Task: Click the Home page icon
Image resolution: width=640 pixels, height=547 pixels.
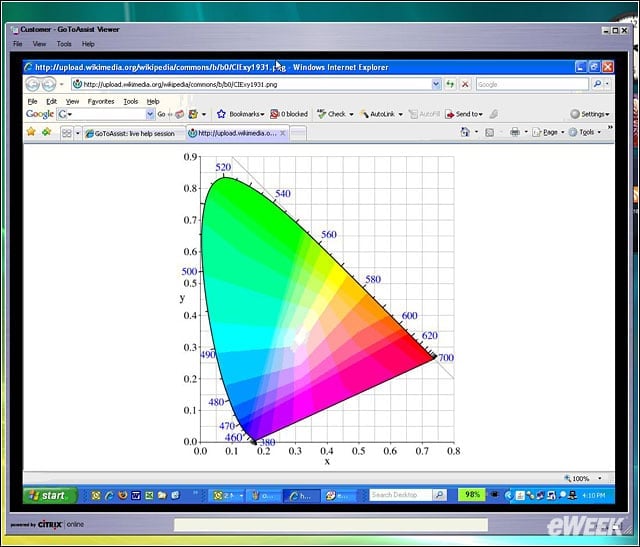Action: click(x=465, y=132)
